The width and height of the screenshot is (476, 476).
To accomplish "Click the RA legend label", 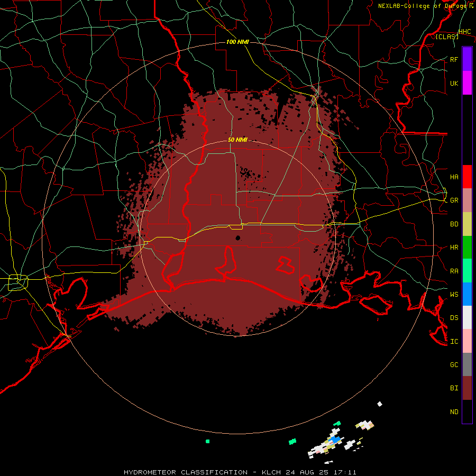I will pyautogui.click(x=454, y=271).
